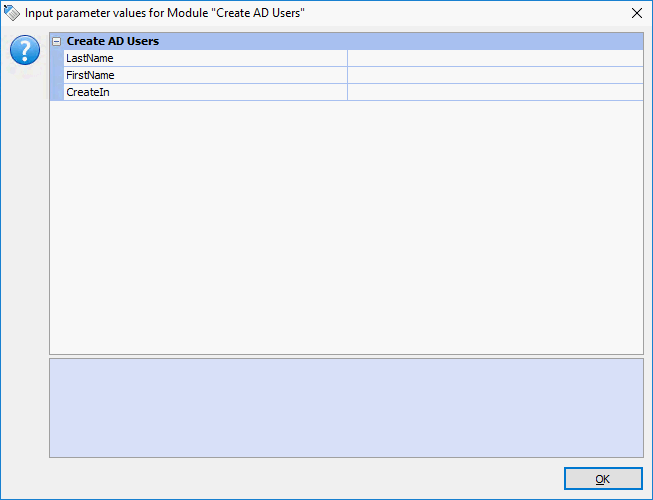Viewport: 653px width, 500px height.
Task: Collapse the Create AD Users category
Action: point(57,42)
